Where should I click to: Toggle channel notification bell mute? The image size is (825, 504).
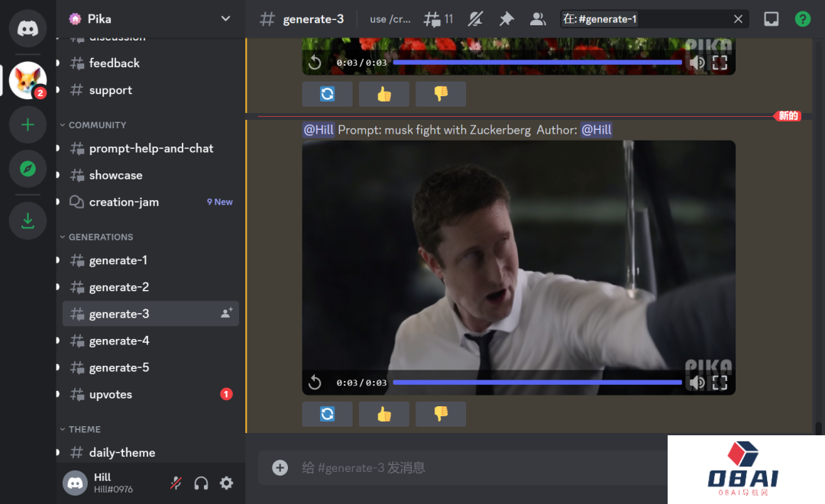pos(476,19)
